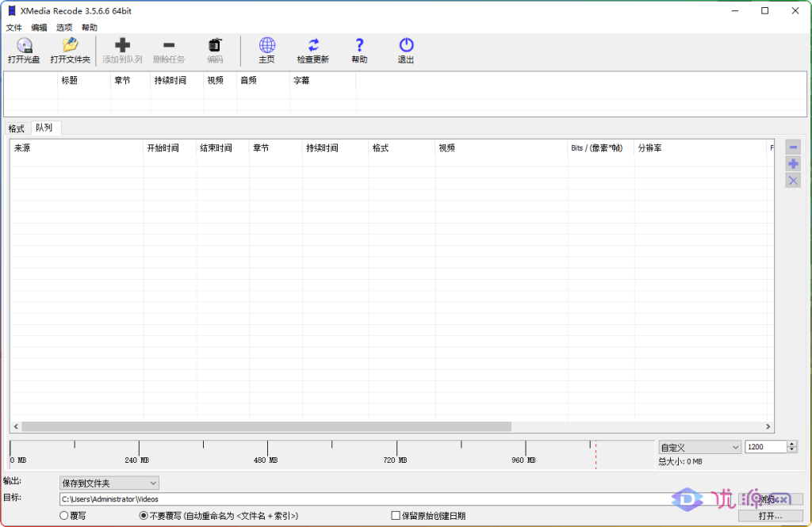
Task: Increase the 1200 size value with up arrow
Action: (x=792, y=444)
